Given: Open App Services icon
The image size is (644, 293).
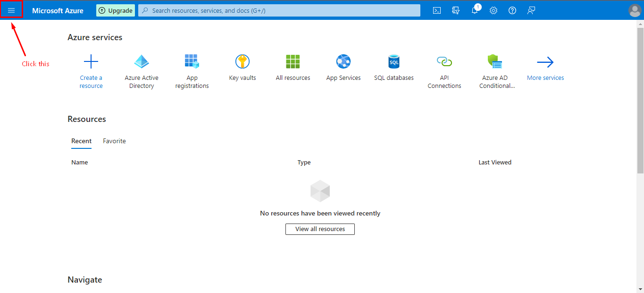Looking at the screenshot, I should pyautogui.click(x=343, y=61).
